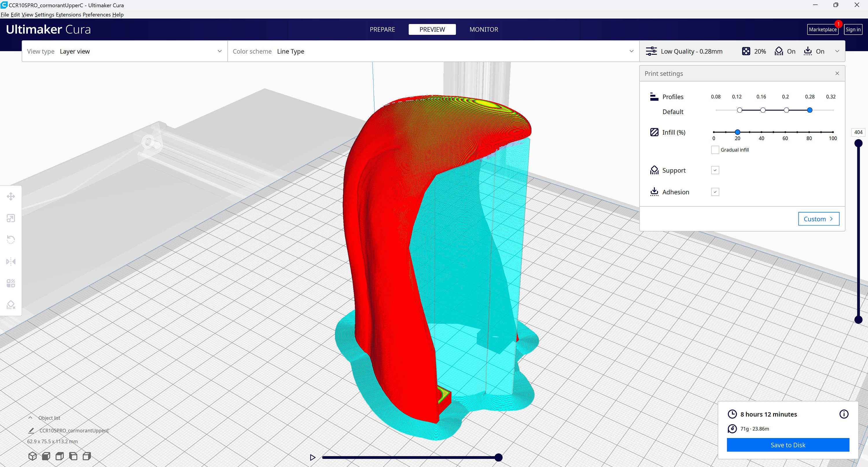Screen dimensions: 868x467
Task: Select the Rotate tool
Action: 11,239
